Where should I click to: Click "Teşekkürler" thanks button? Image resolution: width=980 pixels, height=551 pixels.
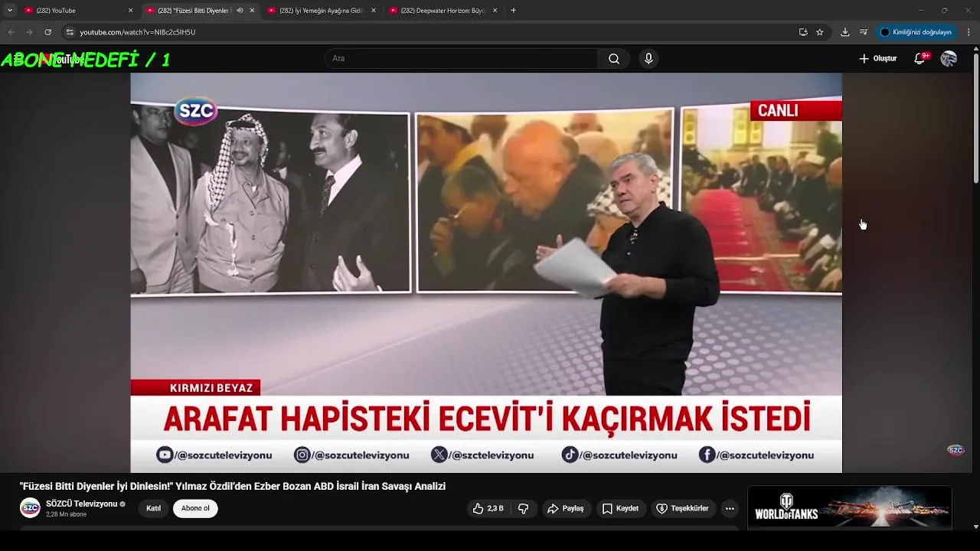coord(682,508)
